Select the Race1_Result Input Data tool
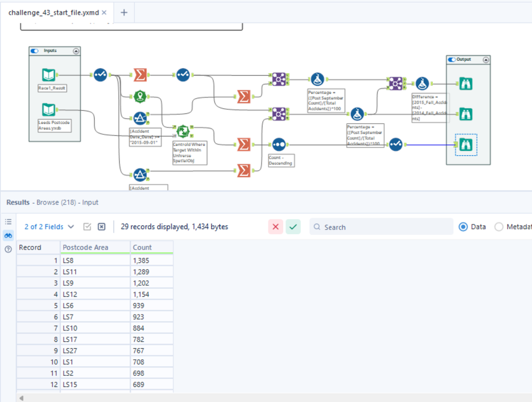Viewport: 532px width, 402px height. [49, 75]
